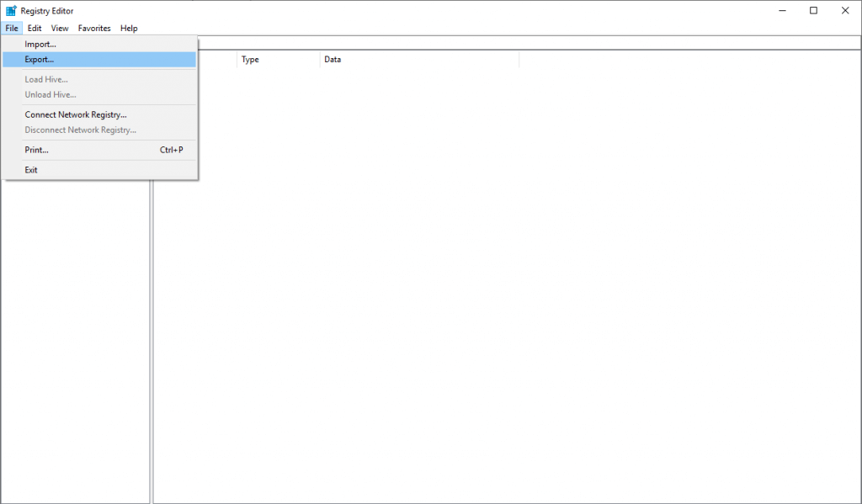The width and height of the screenshot is (862, 504).
Task: Open the View menu
Action: point(60,28)
